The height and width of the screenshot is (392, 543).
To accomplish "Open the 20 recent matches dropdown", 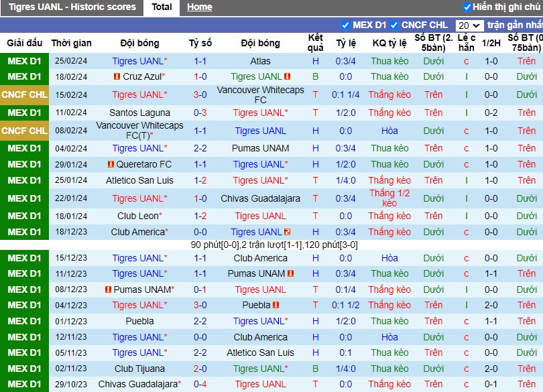I will click(x=469, y=25).
